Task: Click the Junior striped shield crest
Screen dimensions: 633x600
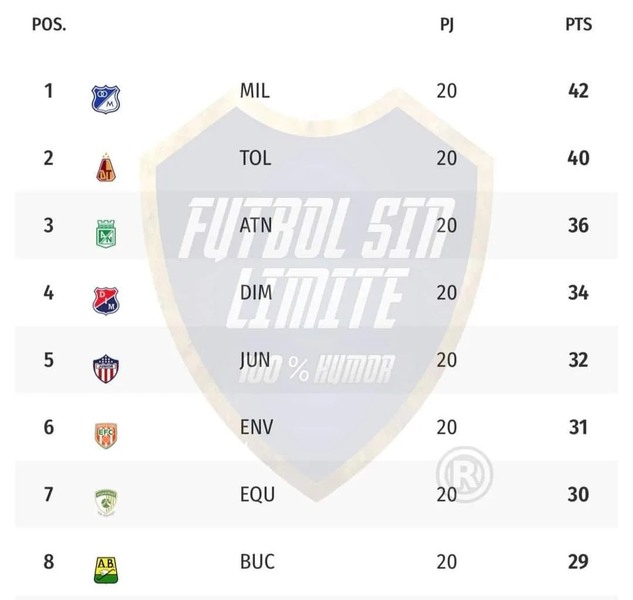Action: (106, 369)
